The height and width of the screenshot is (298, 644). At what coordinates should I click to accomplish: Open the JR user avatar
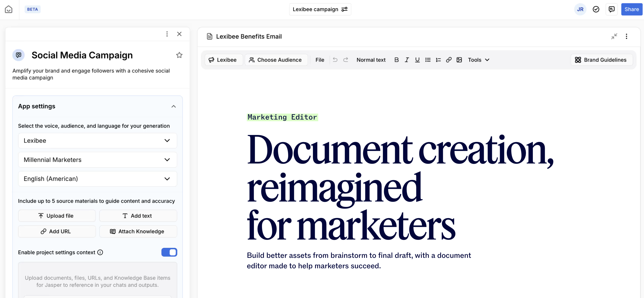[580, 9]
